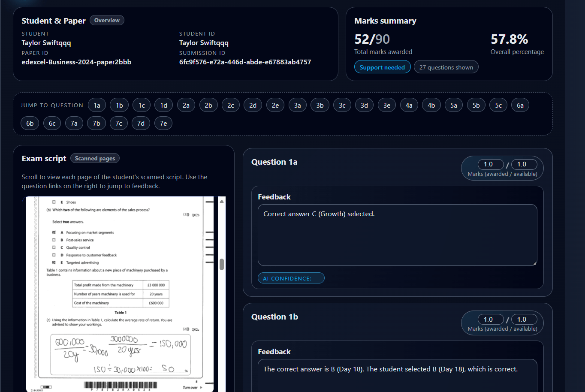Image resolution: width=585 pixels, height=392 pixels.
Task: Click the AI Confidence badge under Question 1a
Action: click(291, 278)
